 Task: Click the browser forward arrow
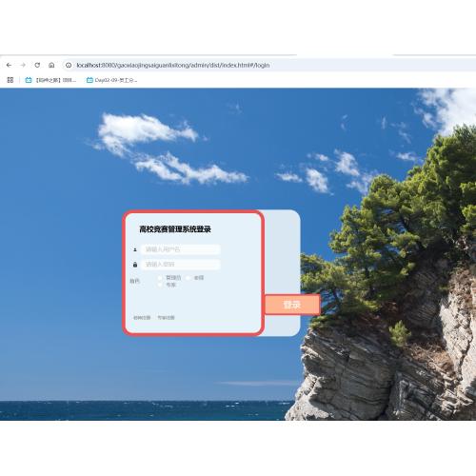23,65
